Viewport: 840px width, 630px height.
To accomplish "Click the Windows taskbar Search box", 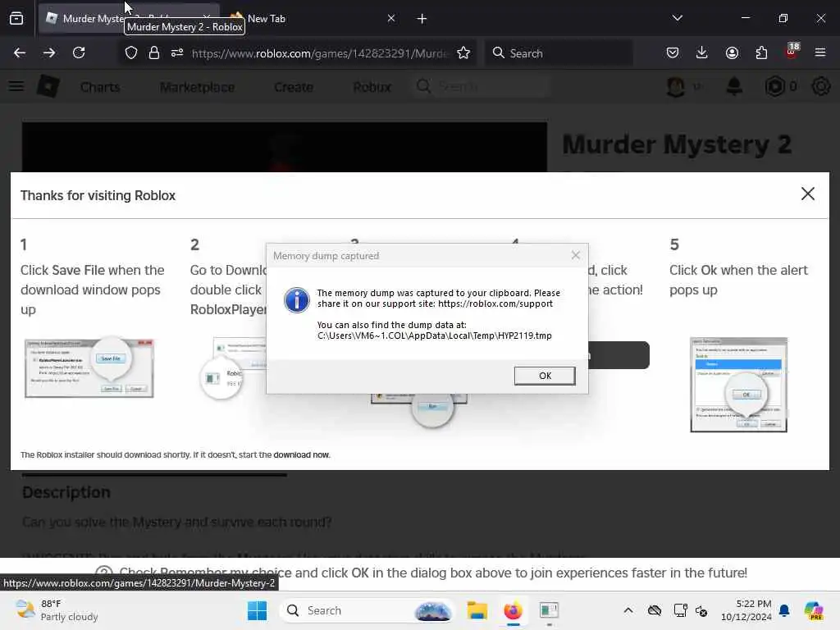I will click(x=367, y=610).
